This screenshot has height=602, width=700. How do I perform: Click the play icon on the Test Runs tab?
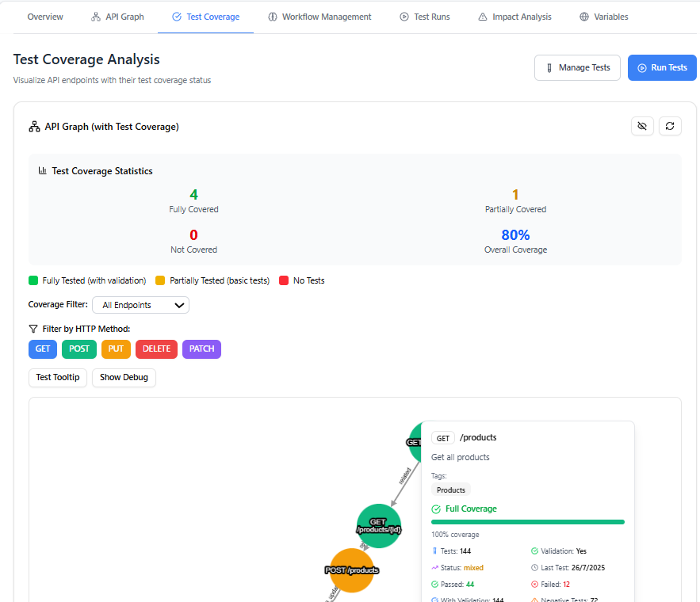[404, 16]
